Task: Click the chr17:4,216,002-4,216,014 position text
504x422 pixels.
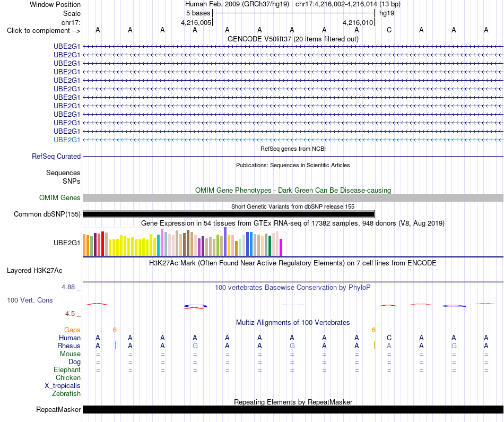Action: [336, 4]
